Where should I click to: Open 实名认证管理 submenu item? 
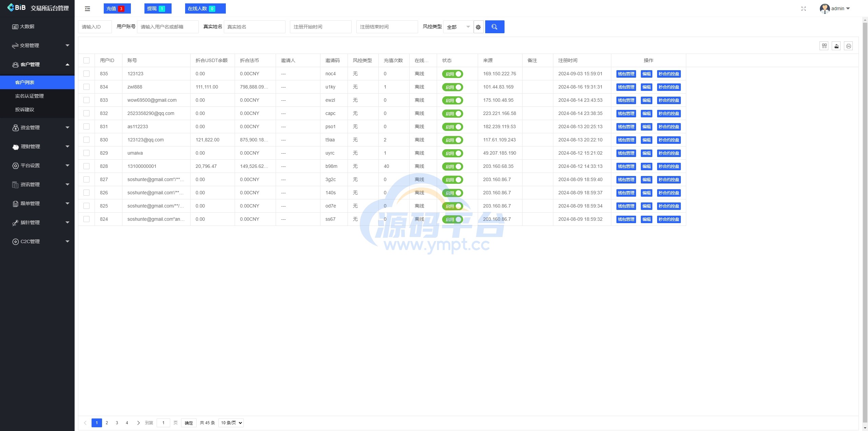click(29, 96)
